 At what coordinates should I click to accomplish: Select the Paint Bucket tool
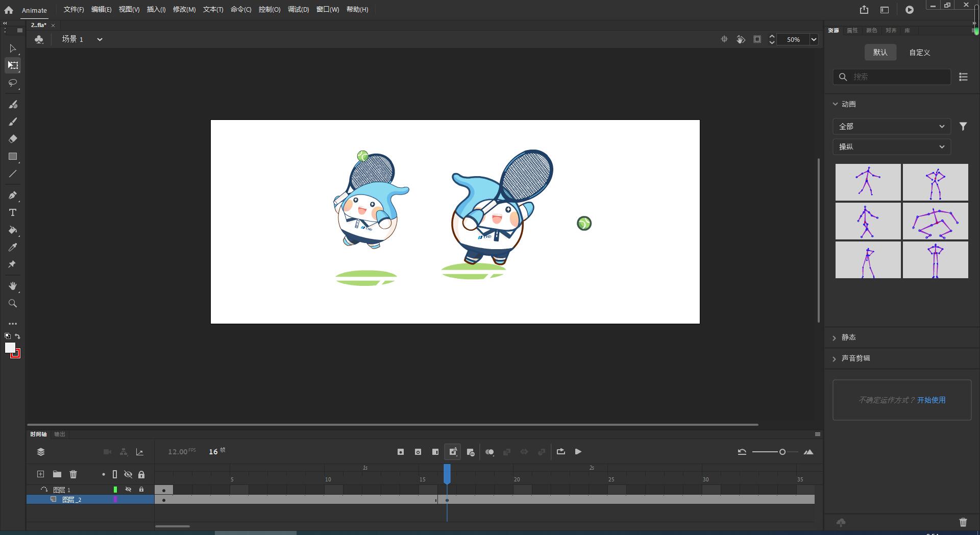pos(13,230)
